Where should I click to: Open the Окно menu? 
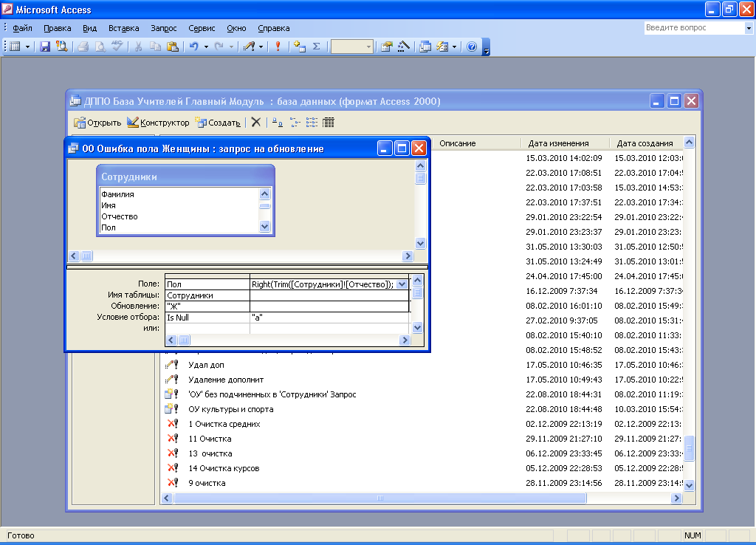pos(236,28)
